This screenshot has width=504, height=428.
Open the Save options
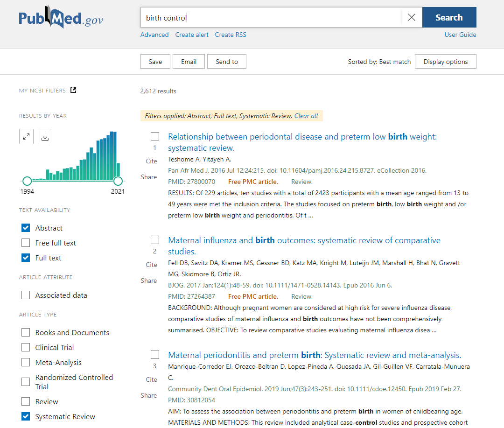155,62
